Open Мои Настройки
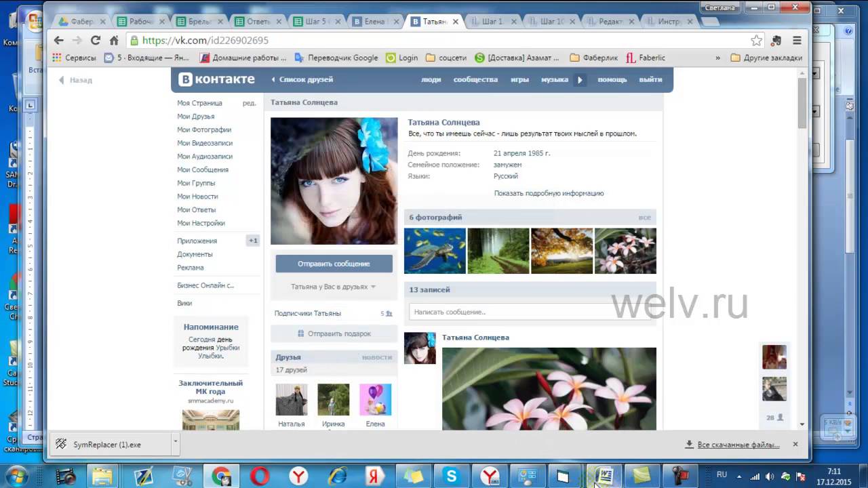The width and height of the screenshot is (868, 488). [201, 223]
